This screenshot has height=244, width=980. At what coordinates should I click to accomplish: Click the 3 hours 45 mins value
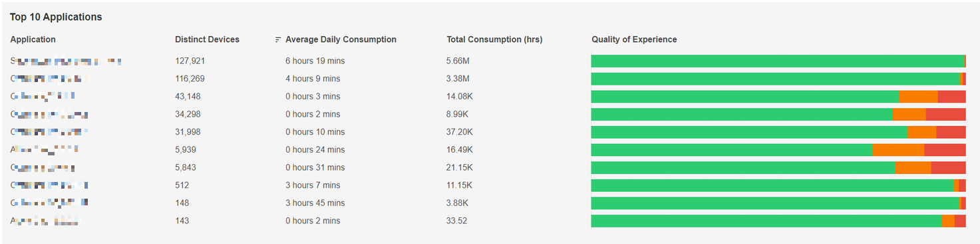pyautogui.click(x=315, y=203)
